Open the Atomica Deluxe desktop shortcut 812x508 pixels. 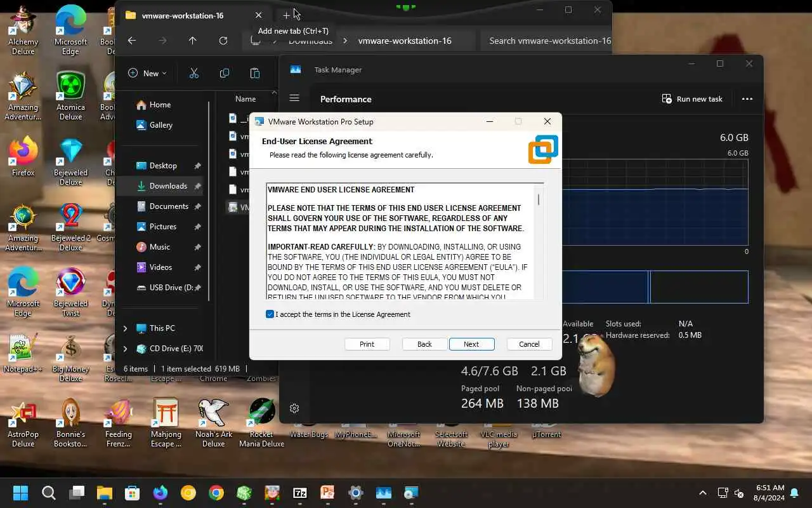[x=70, y=95]
